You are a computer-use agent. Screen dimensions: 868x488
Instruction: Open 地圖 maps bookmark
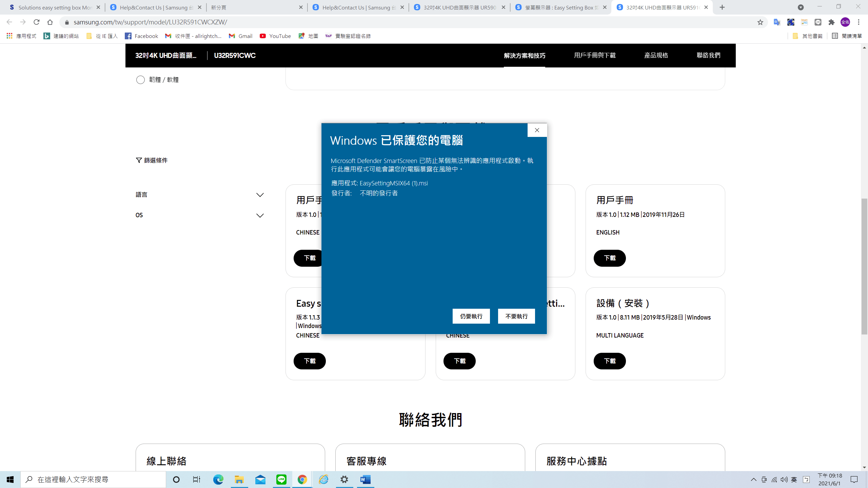click(x=308, y=36)
